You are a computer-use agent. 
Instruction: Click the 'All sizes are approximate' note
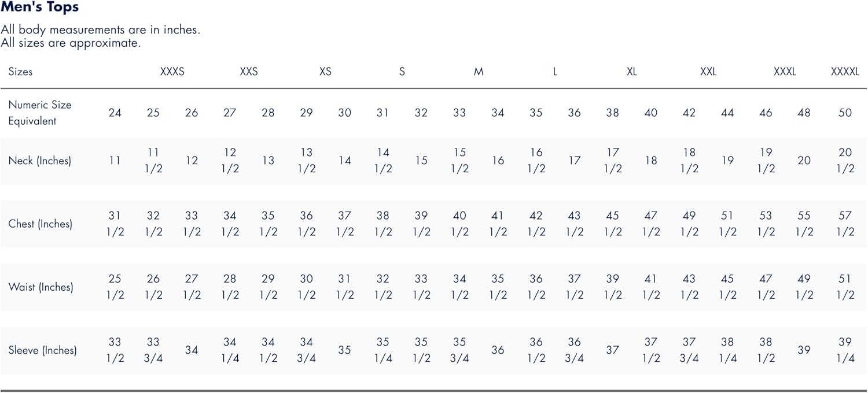click(71, 43)
